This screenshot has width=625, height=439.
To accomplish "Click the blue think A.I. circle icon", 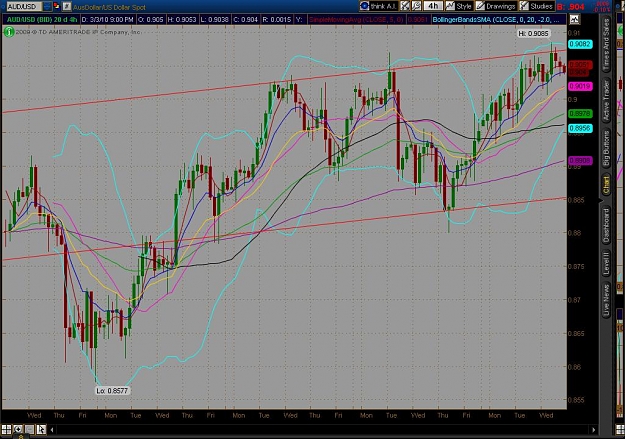I will [x=364, y=6].
